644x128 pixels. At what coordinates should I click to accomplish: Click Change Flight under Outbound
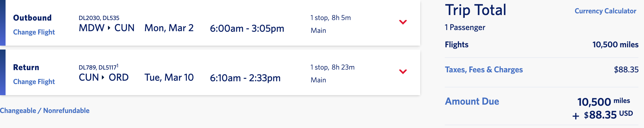[34, 32]
